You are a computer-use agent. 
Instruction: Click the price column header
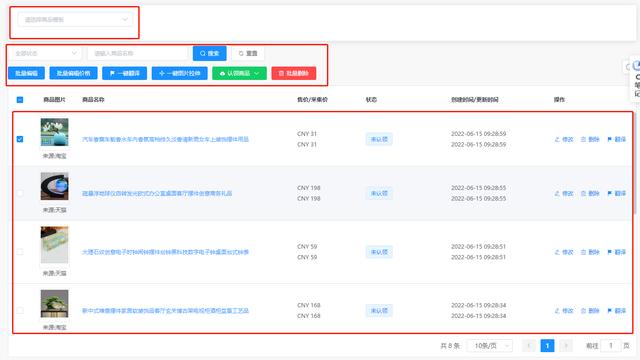tap(312, 100)
